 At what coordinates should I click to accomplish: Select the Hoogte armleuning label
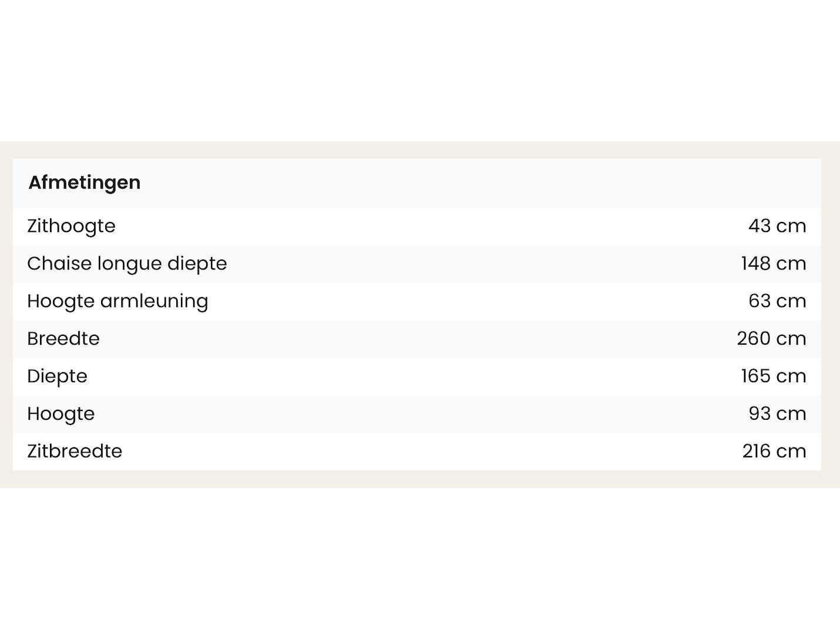[x=117, y=301]
